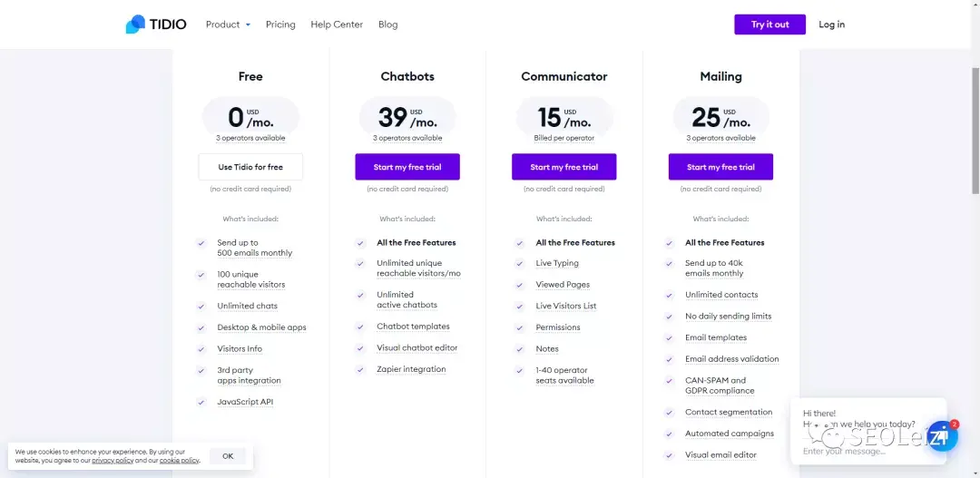Click checkmark icon beside Chatbot templates
This screenshot has height=478, width=980.
click(360, 327)
